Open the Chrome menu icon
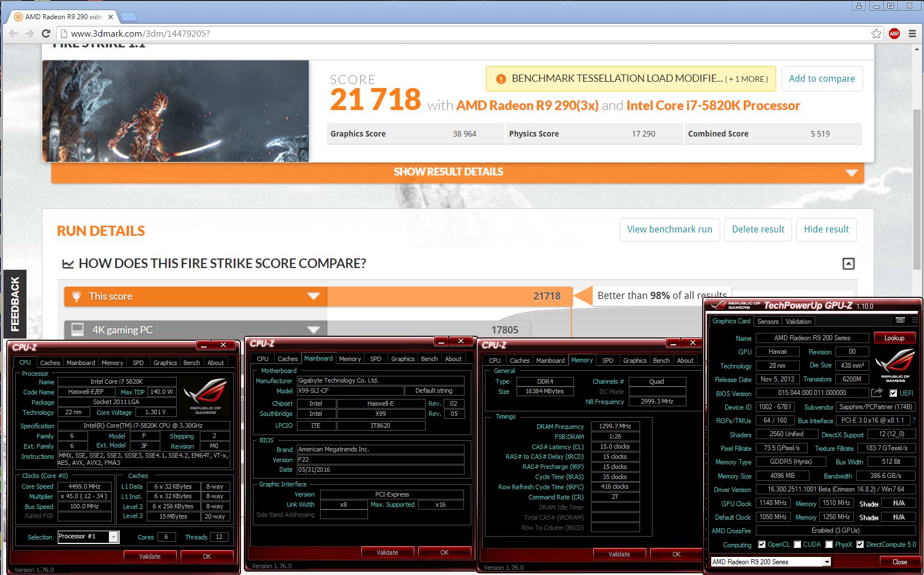 tap(912, 34)
